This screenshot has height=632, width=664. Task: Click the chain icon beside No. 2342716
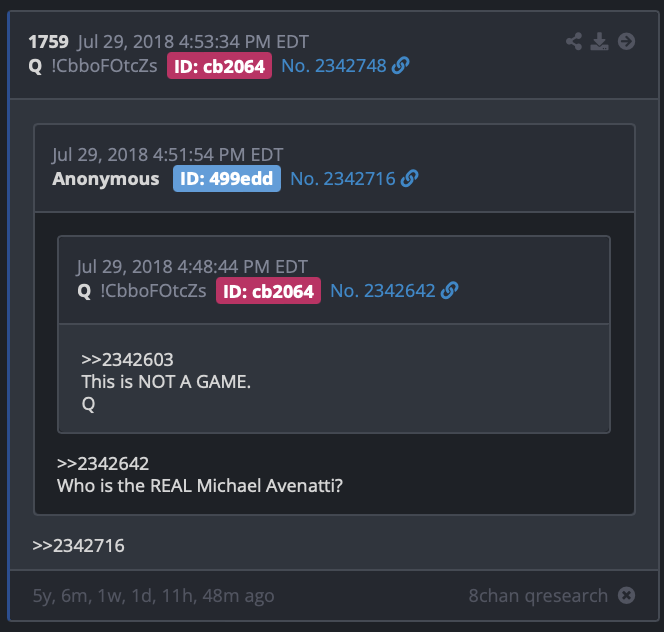click(x=409, y=178)
